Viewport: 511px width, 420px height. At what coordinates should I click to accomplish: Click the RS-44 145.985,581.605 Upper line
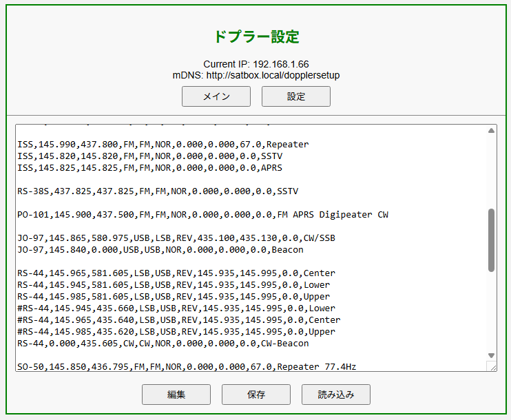174,297
